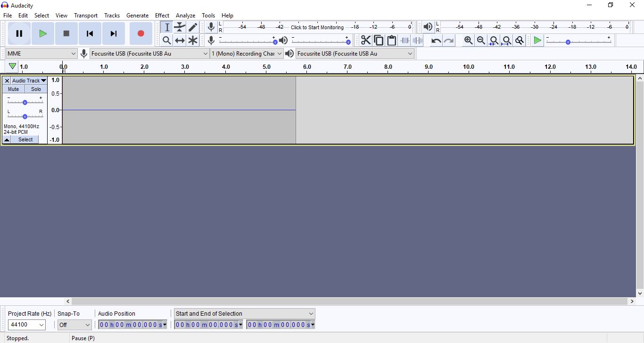Open the Audio Track name menu
Screen dimensions: 644x343
29,81
